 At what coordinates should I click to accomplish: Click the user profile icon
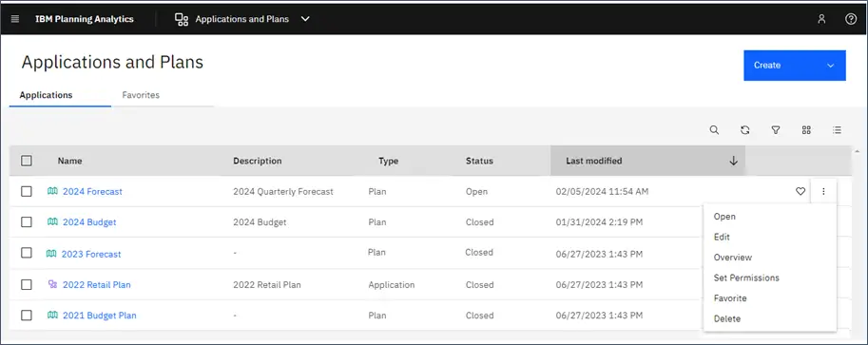(x=821, y=19)
